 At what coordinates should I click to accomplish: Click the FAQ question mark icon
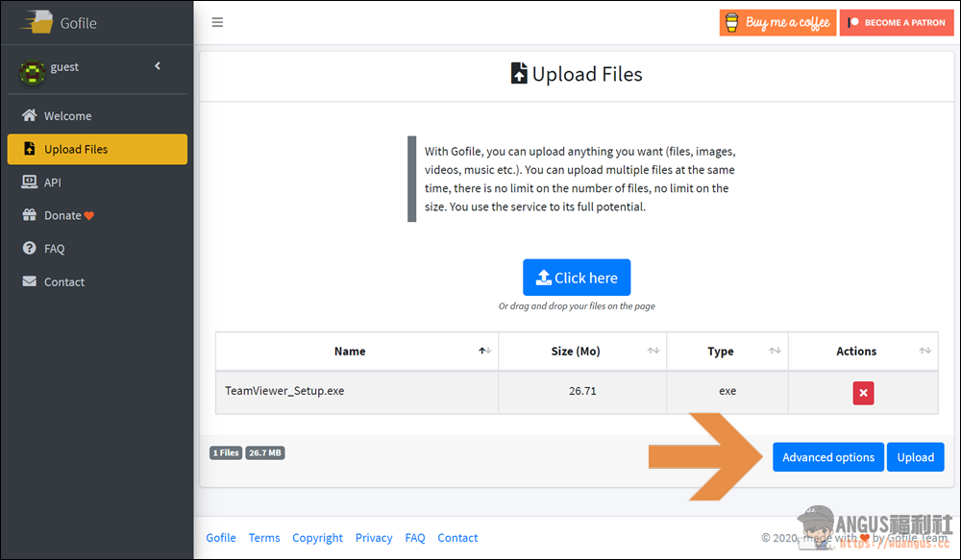point(29,248)
